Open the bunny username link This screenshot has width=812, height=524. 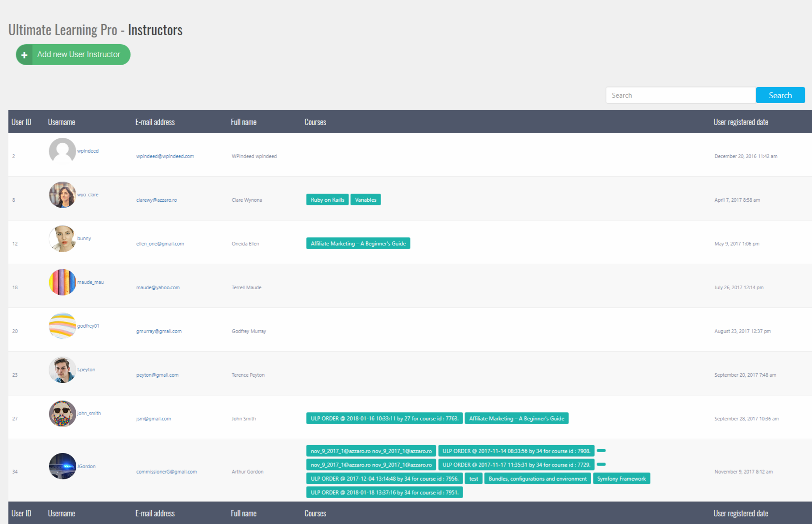(84, 238)
